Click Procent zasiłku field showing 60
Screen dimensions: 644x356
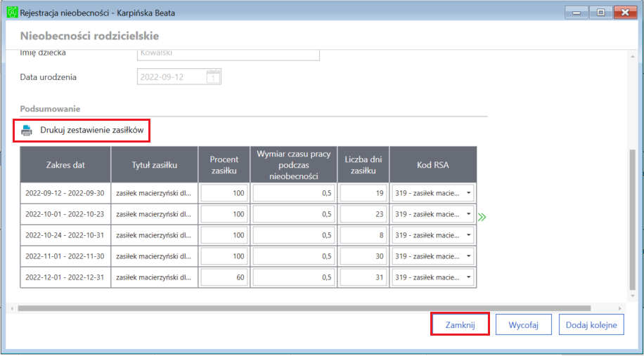pyautogui.click(x=224, y=277)
